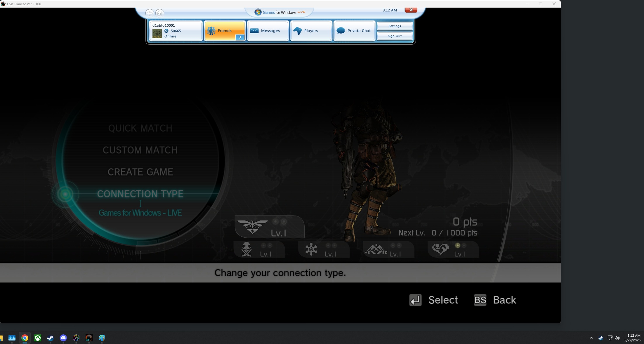Click the '0 pts' score text
Viewport: 644px width, 344px height.
pyautogui.click(x=465, y=222)
